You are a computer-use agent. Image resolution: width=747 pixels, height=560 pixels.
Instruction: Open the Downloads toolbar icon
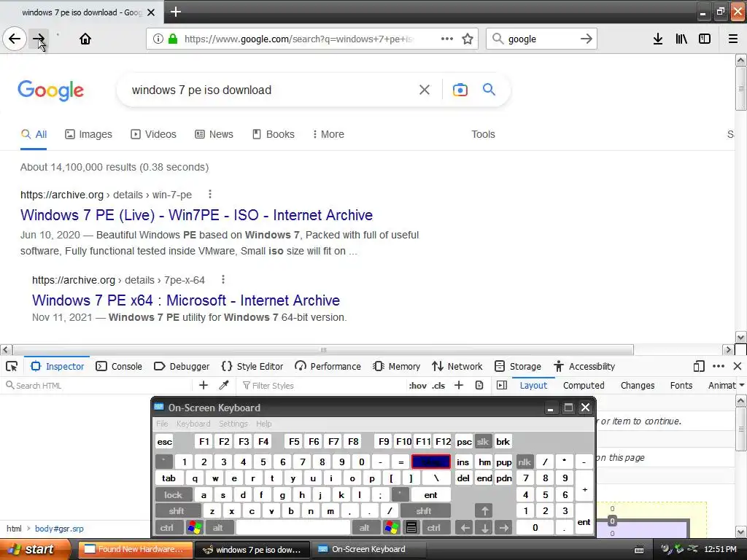pyautogui.click(x=658, y=39)
